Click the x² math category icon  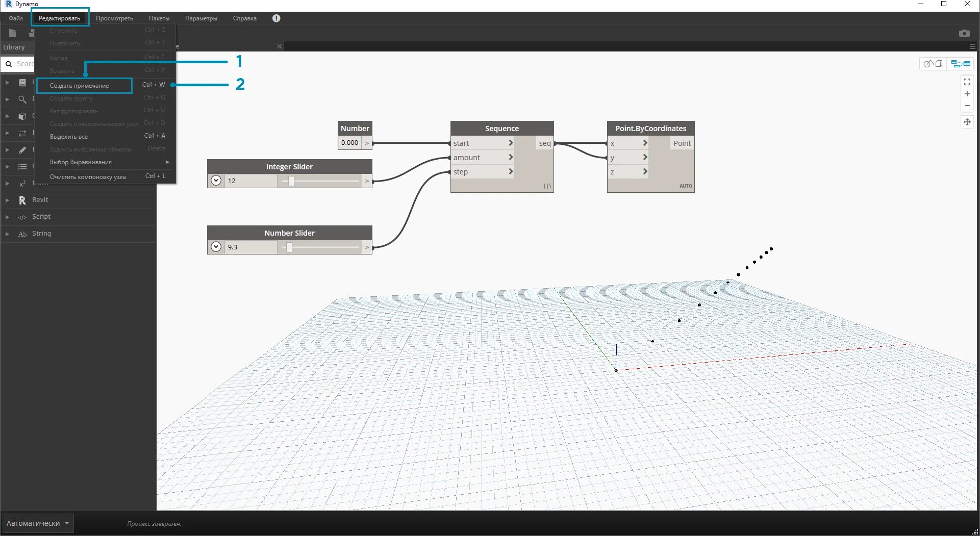[x=22, y=184]
